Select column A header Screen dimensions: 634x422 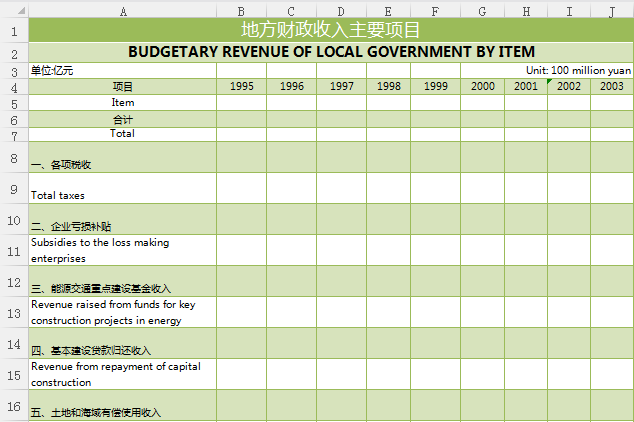coord(123,11)
